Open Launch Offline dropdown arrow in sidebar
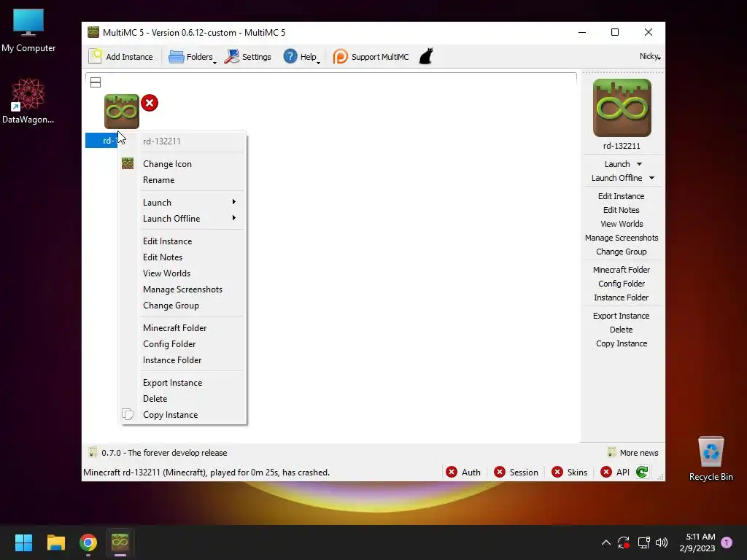Viewport: 747px width, 560px height. pyautogui.click(x=651, y=178)
